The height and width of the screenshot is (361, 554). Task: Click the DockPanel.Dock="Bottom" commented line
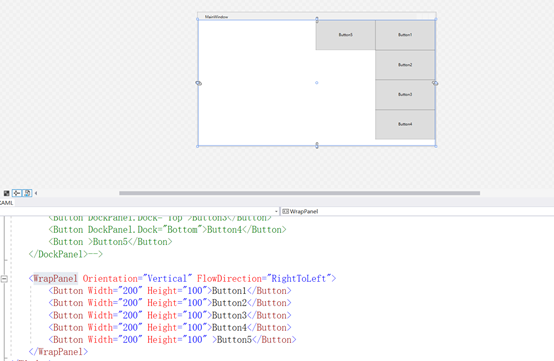coord(167,230)
